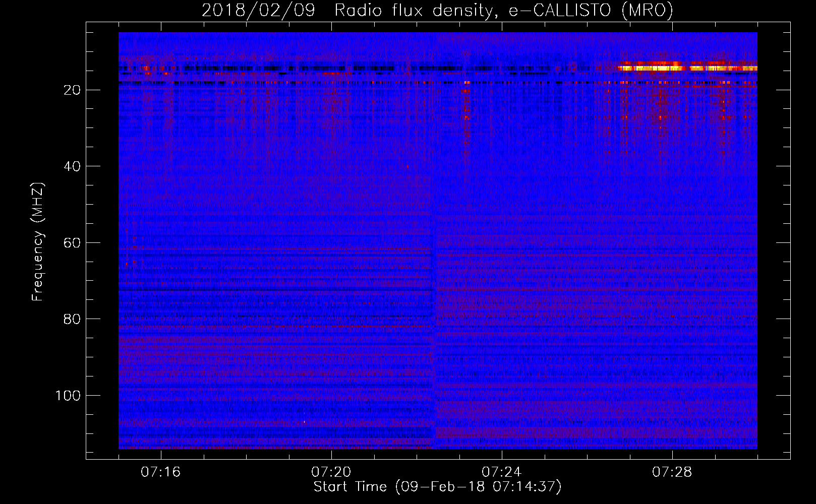Click the 40 MHz frequency tick label
The height and width of the screenshot is (504, 816).
coord(72,166)
